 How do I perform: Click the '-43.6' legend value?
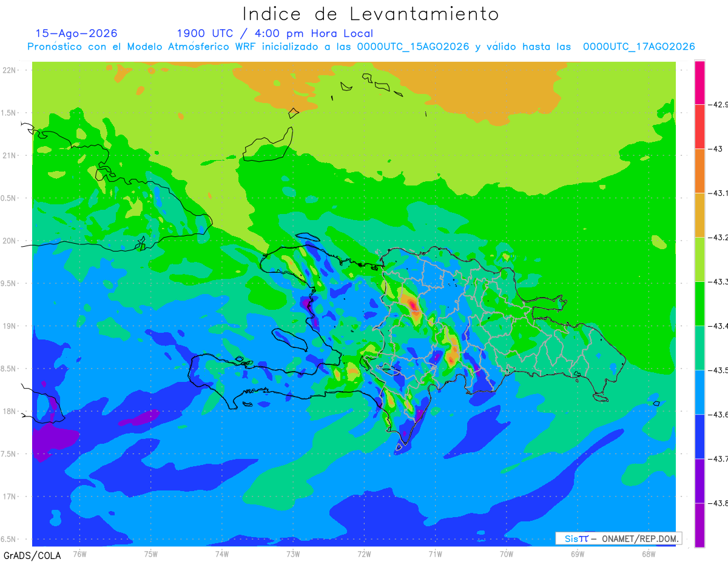[719, 414]
